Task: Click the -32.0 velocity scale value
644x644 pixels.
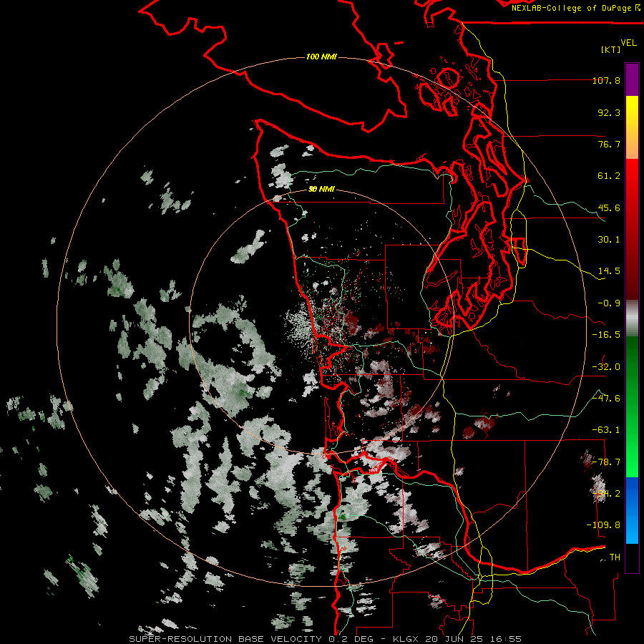Action: click(606, 367)
